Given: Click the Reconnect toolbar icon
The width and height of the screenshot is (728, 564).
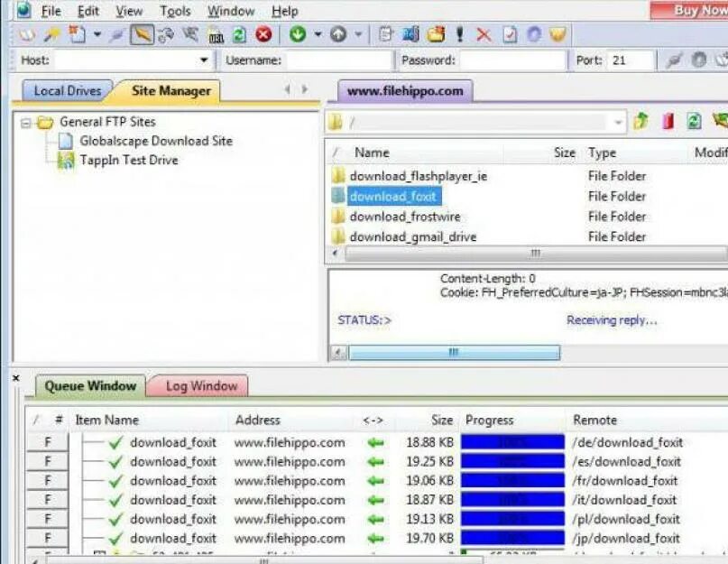Looking at the screenshot, I should tap(166, 35).
